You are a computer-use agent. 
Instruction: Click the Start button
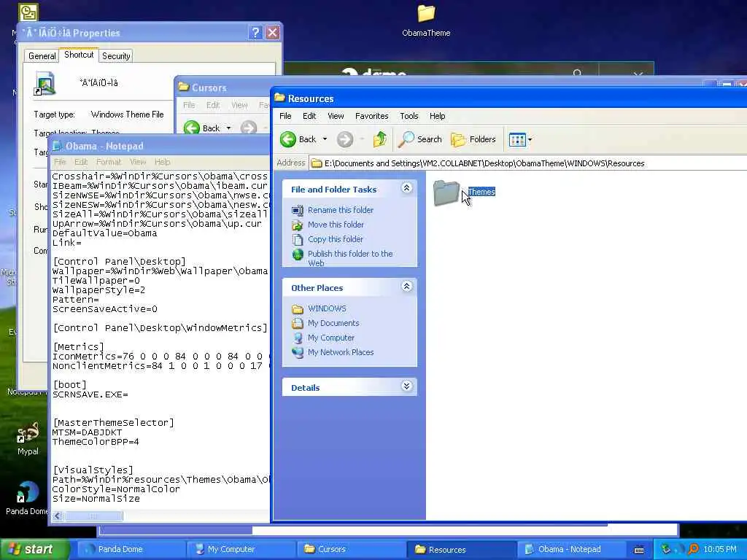[x=34, y=549]
